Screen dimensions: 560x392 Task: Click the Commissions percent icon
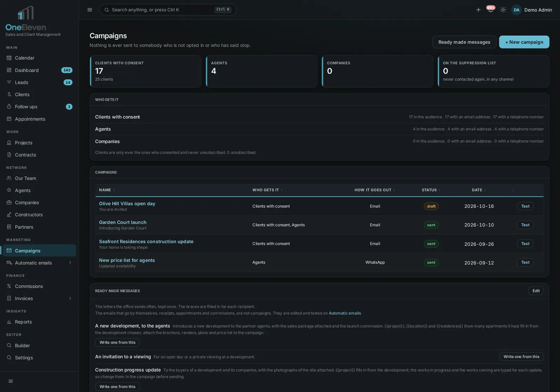pos(9,286)
